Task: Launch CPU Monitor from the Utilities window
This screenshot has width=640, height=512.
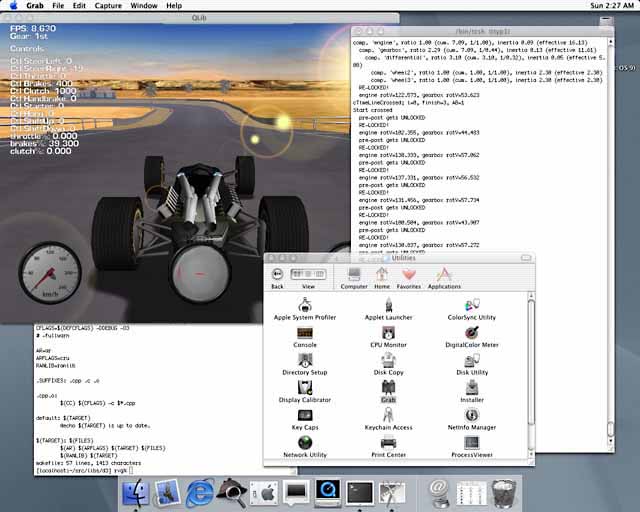Action: (389, 331)
